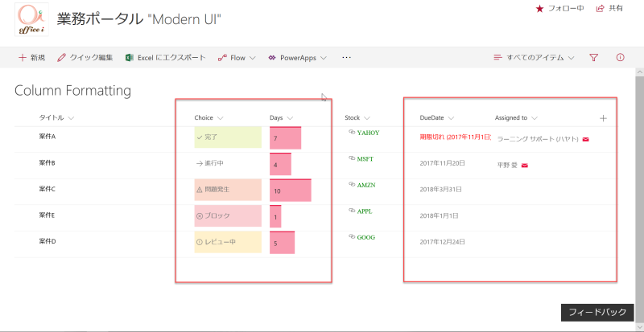The width and height of the screenshot is (644, 332).
Task: Click the レビュー中 choice cell
Action: (228, 242)
